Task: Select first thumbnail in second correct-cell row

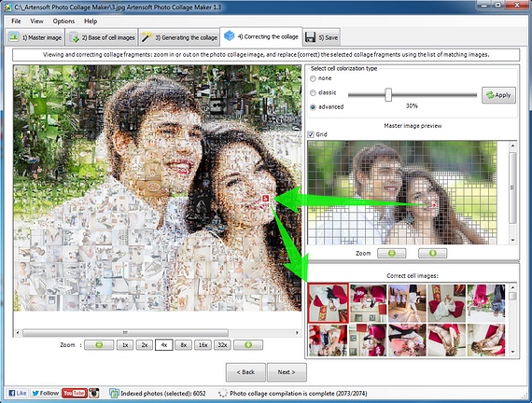Action: pos(329,340)
